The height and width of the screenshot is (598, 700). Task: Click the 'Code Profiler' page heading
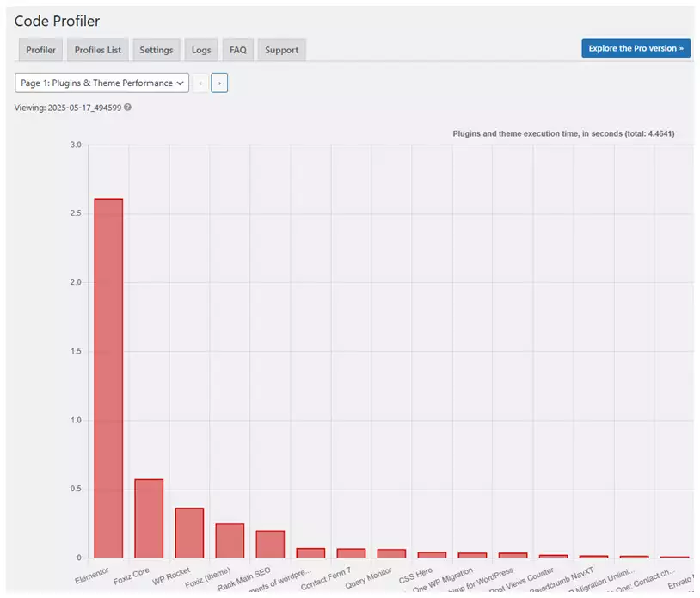pyautogui.click(x=57, y=21)
